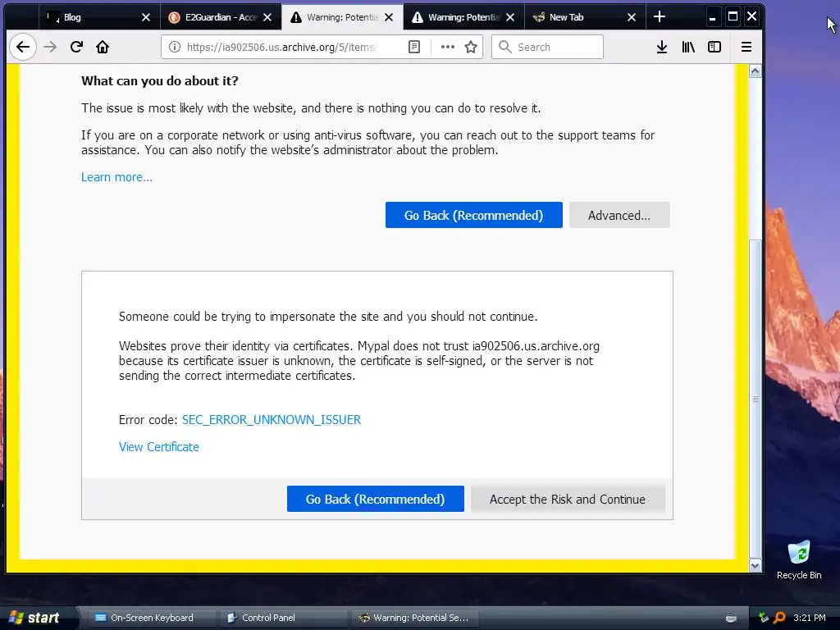Close the E2Guardian tab
The width and height of the screenshot is (840, 630).
coord(267,17)
